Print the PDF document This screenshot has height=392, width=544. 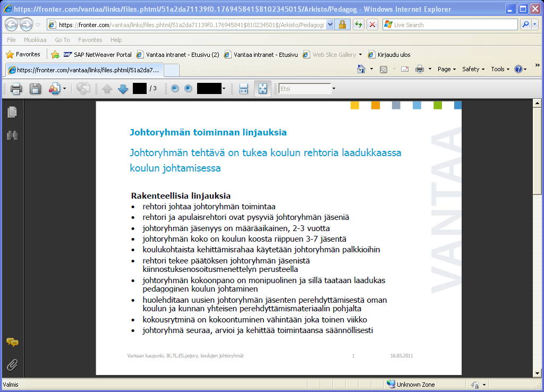(x=16, y=89)
